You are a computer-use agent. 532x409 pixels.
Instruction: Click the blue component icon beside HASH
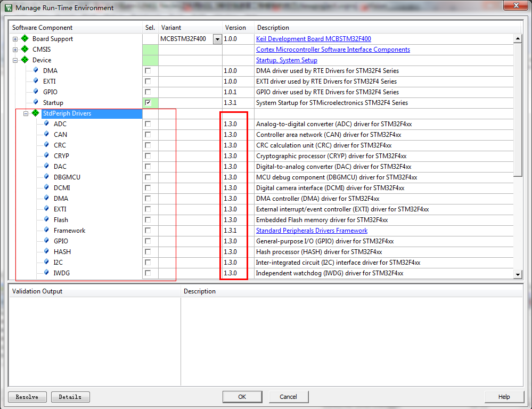(46, 251)
